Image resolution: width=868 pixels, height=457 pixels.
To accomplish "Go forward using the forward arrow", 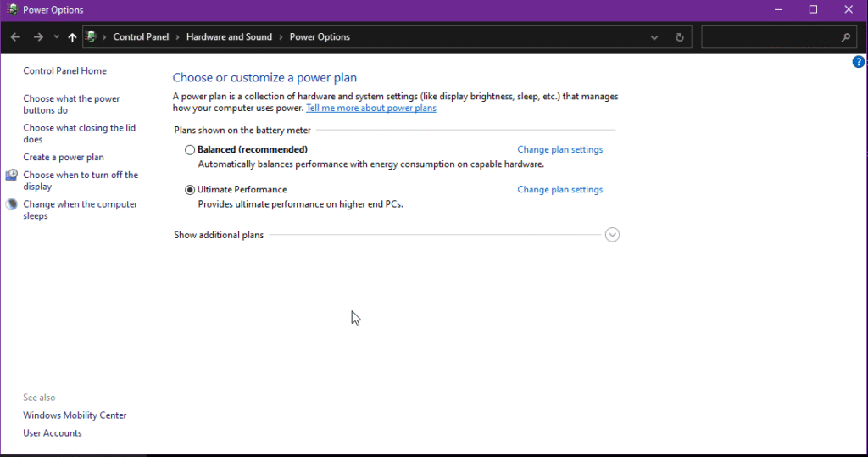I will [38, 37].
